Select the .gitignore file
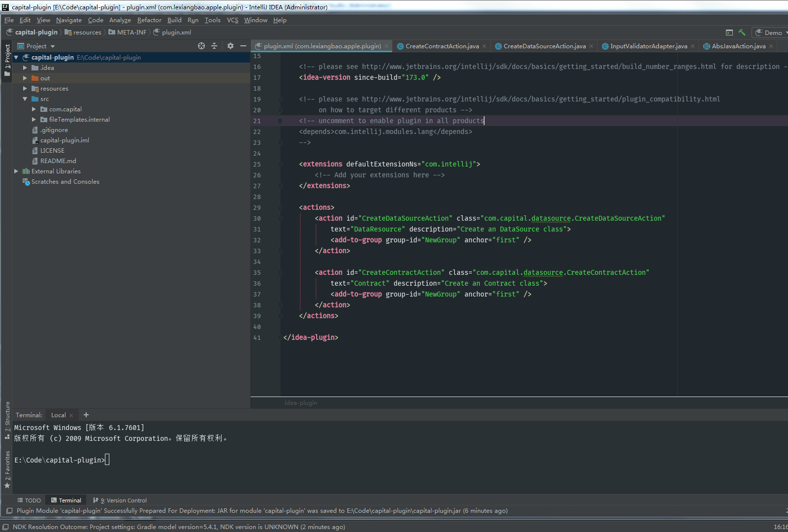This screenshot has width=788, height=532. [x=54, y=130]
